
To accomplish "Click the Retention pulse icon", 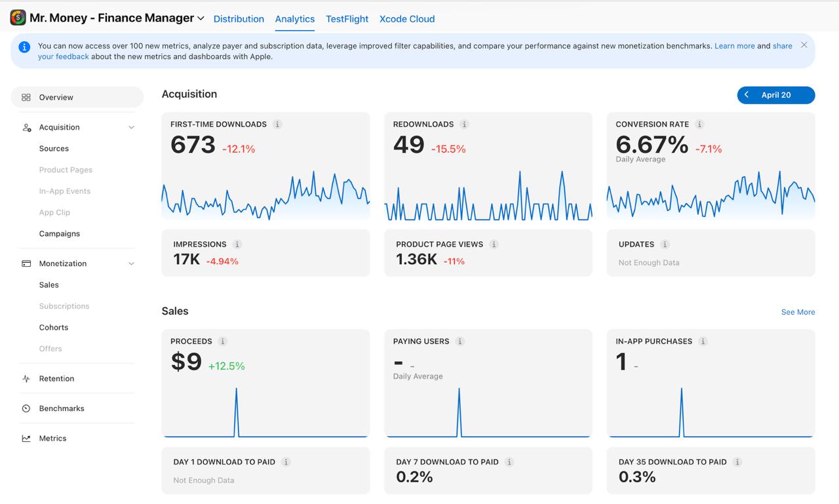I will (x=26, y=379).
